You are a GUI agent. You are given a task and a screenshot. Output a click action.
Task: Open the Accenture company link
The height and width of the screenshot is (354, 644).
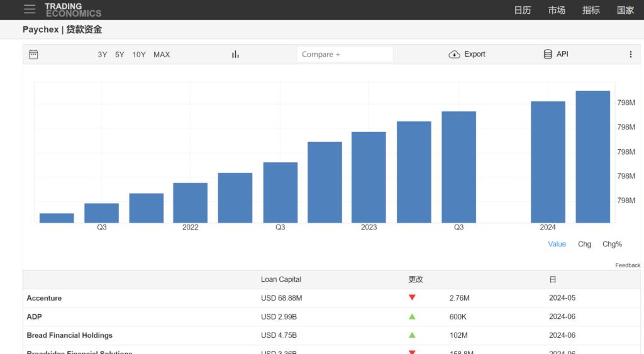(44, 298)
